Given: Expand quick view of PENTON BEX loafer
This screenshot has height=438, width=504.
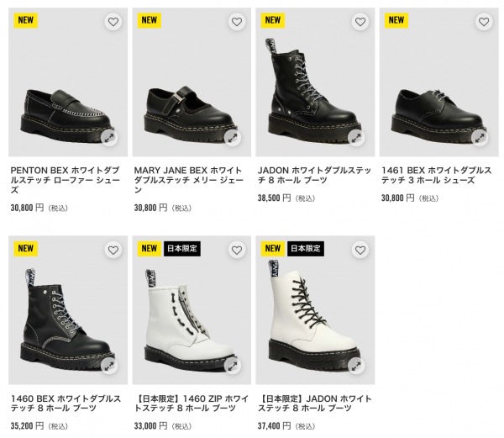Looking at the screenshot, I should [x=109, y=137].
